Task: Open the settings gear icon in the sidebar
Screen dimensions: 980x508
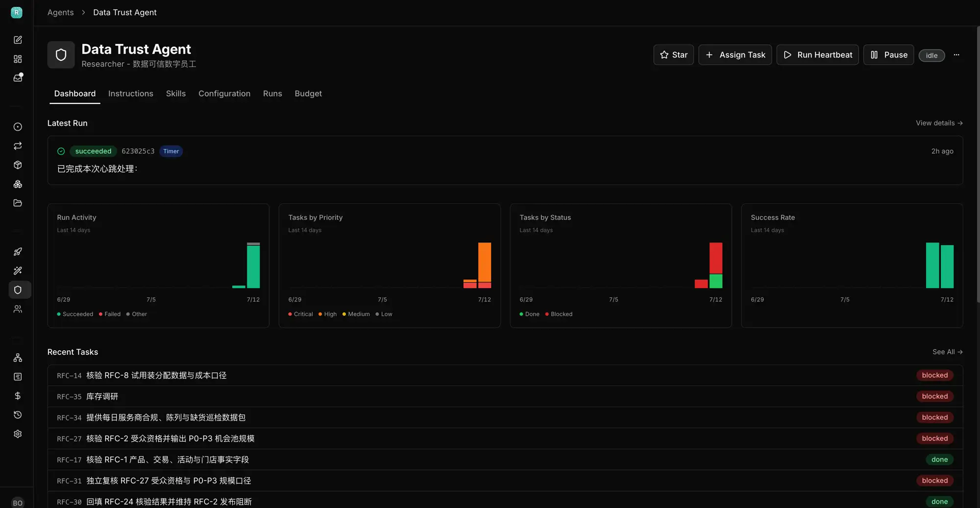Action: (x=18, y=434)
